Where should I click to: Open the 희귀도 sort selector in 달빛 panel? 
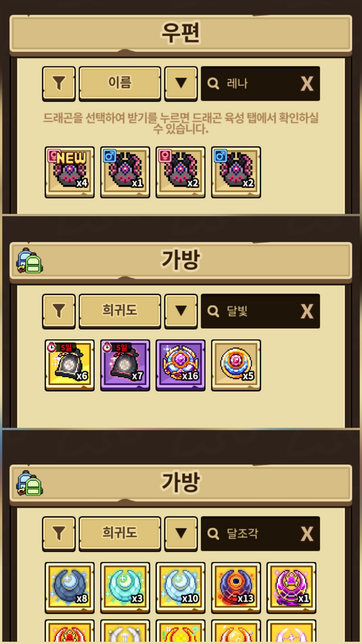[x=120, y=311]
